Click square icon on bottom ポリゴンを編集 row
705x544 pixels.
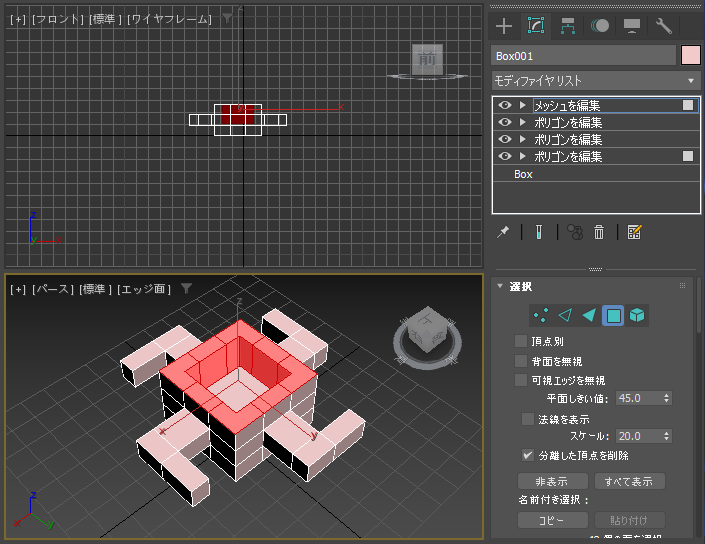point(688,156)
